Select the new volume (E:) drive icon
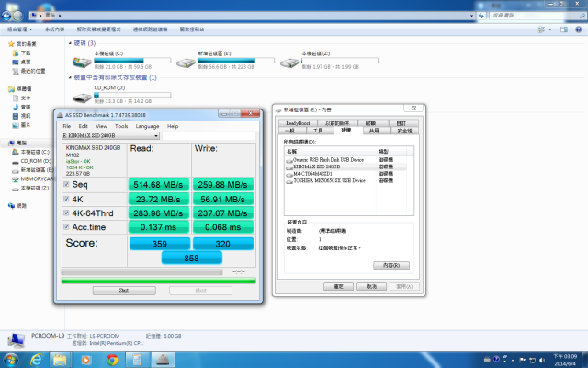The height and width of the screenshot is (368, 588). click(x=186, y=63)
